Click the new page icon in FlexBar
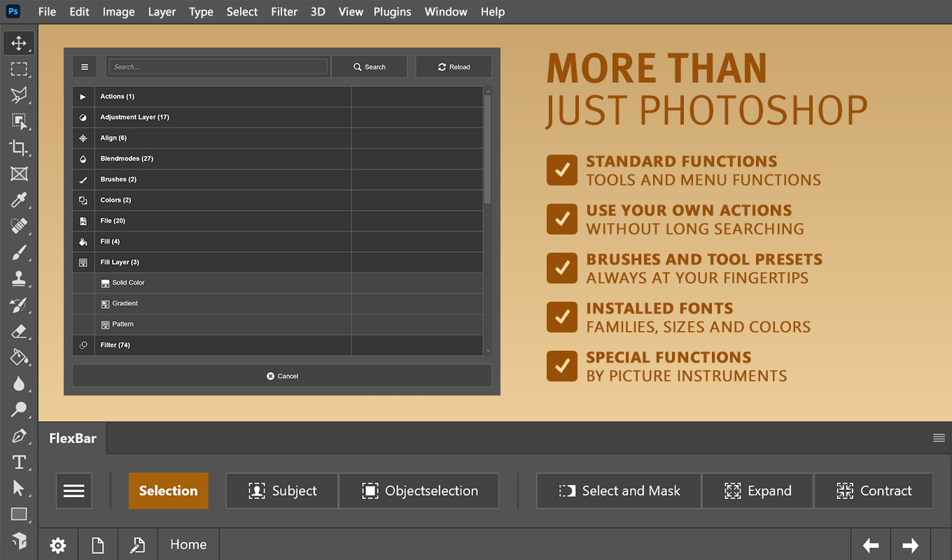952x560 pixels. point(99,545)
